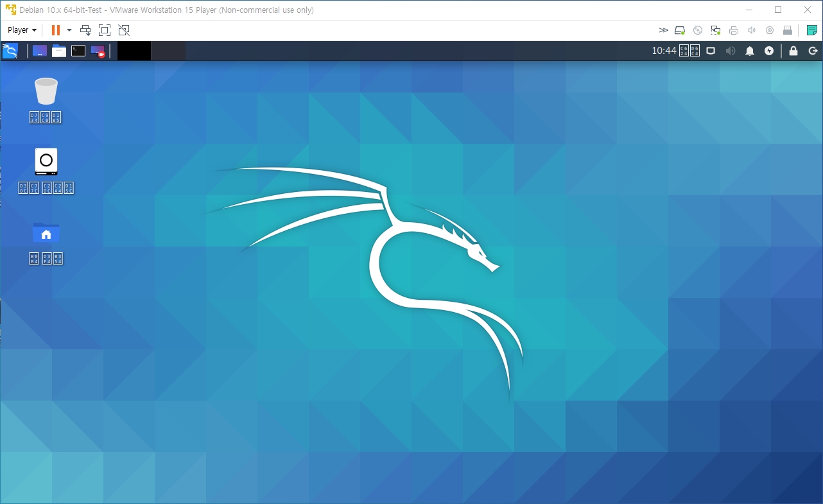Open the power manager lightning icon

[769, 51]
